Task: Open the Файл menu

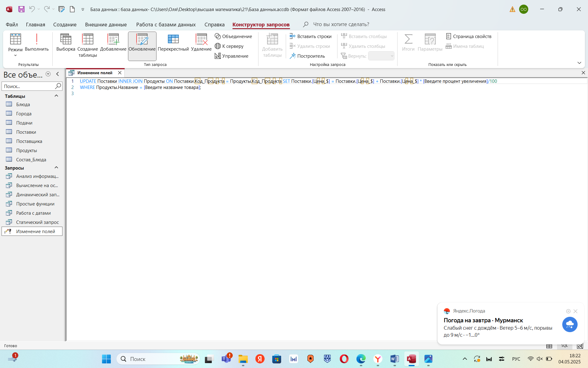Action: pyautogui.click(x=12, y=25)
